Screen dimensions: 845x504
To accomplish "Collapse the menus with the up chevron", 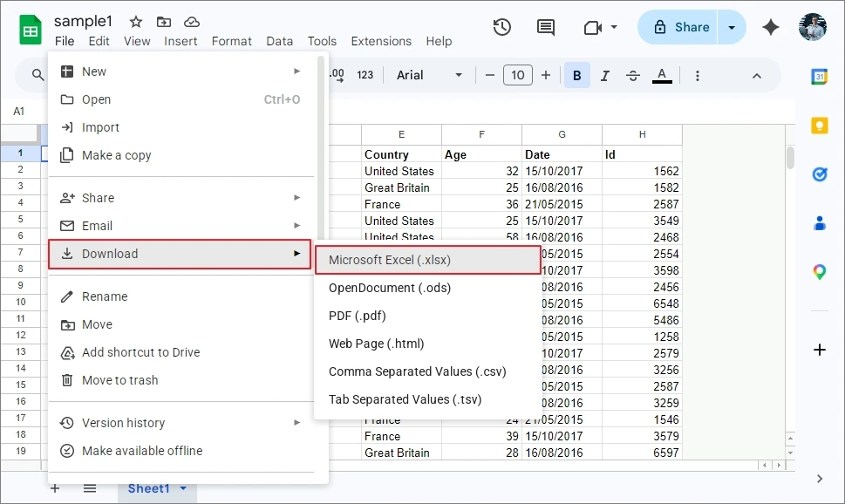I will coord(757,76).
